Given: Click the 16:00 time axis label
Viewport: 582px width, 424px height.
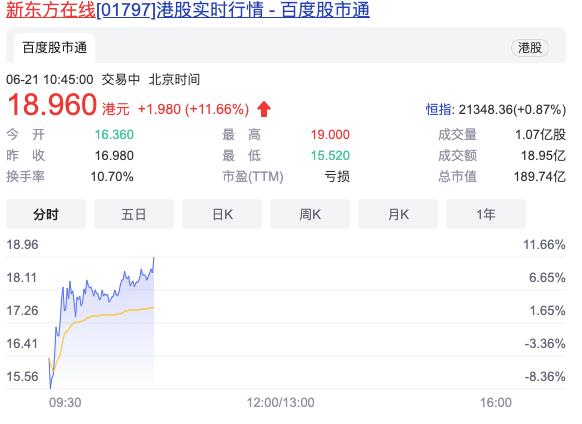Looking at the screenshot, I should pos(496,402).
